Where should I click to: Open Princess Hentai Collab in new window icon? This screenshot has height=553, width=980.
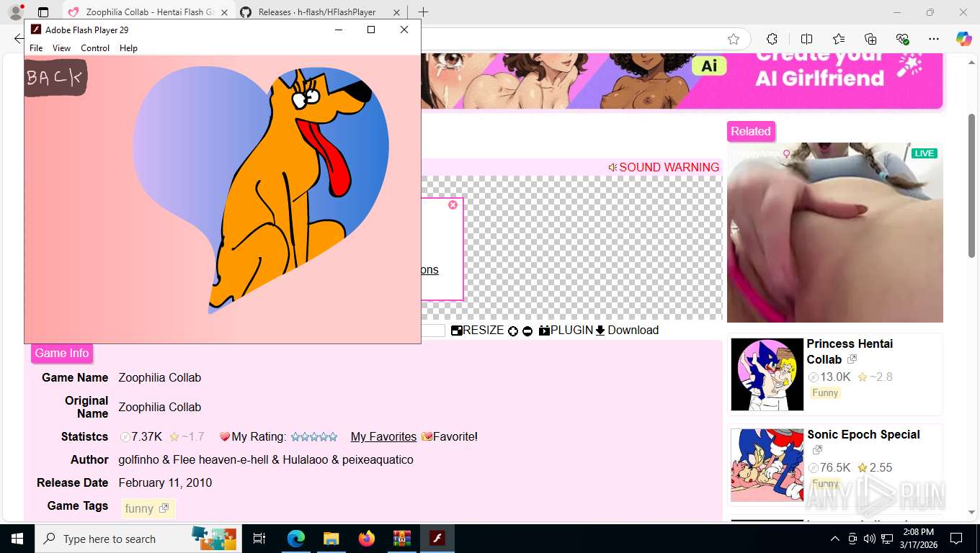click(x=852, y=359)
